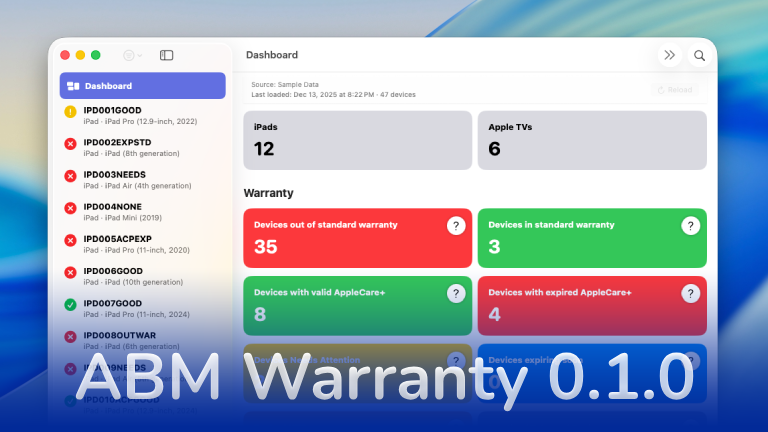Screen dimensions: 768x432
Task: Click the iPads count tile
Action: click(357, 140)
